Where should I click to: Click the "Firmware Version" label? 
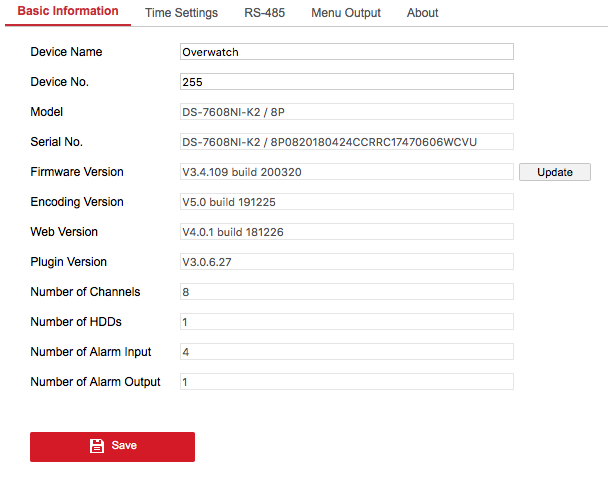point(77,172)
